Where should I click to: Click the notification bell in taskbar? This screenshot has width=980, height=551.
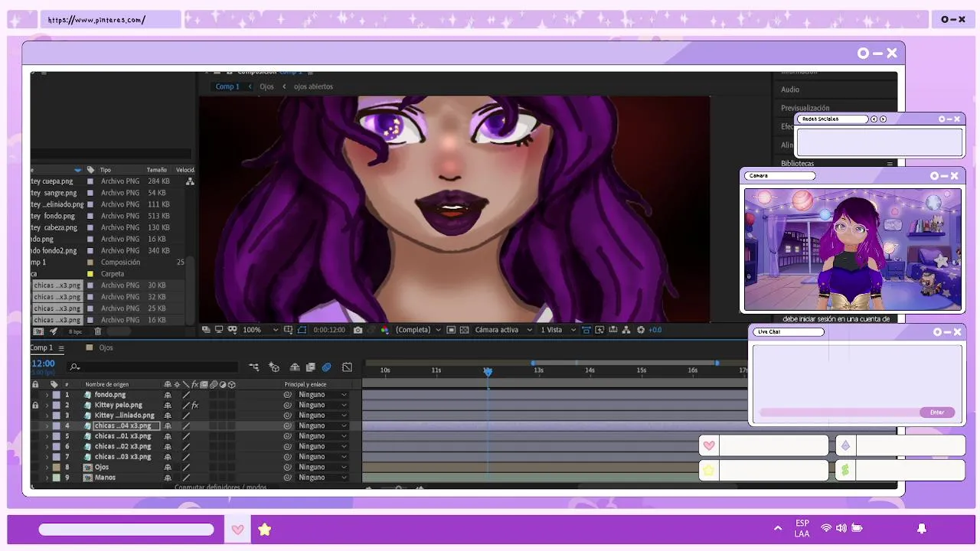tap(922, 529)
